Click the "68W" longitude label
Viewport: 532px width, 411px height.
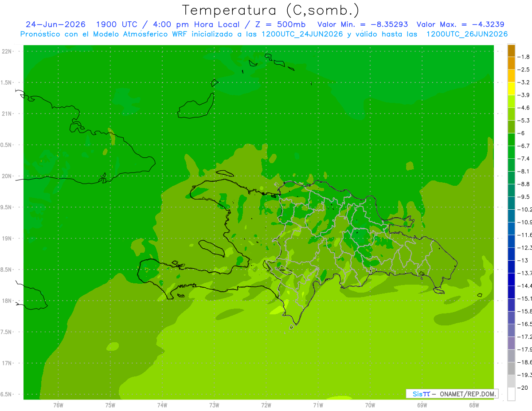point(474,405)
